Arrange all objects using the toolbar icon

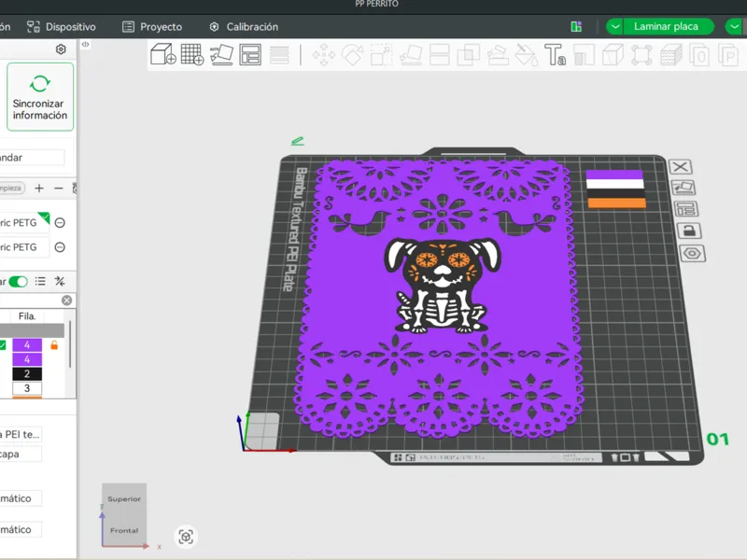tap(250, 55)
